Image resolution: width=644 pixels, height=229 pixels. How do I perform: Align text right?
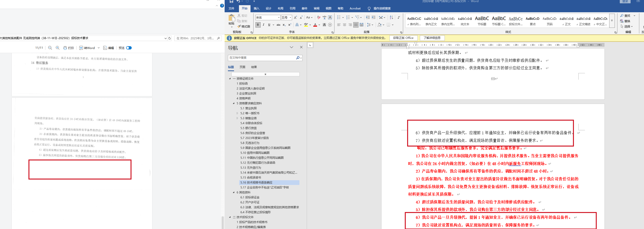[x=350, y=25]
